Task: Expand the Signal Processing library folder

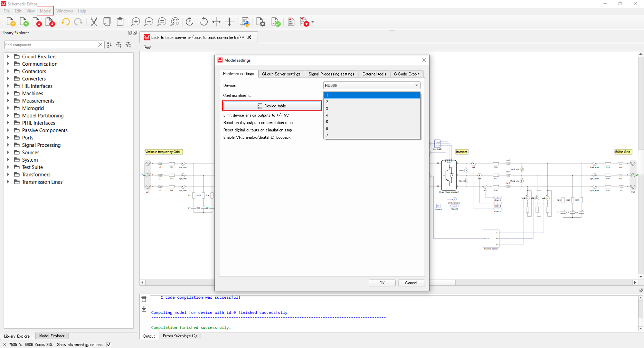Action: tap(8, 145)
